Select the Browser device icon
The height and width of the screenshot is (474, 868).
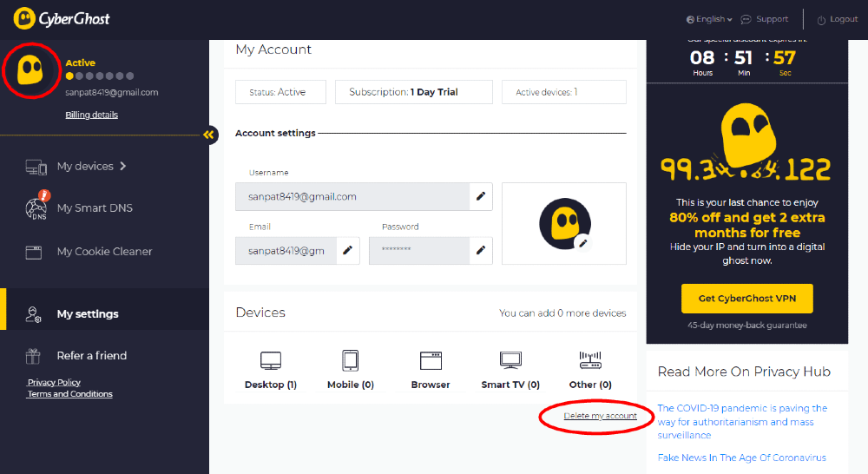[x=431, y=360]
